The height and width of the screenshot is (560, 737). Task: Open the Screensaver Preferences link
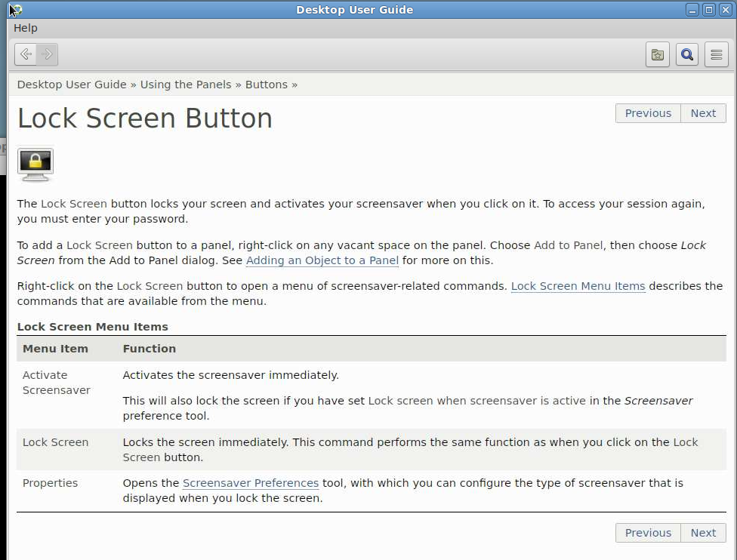click(x=251, y=483)
